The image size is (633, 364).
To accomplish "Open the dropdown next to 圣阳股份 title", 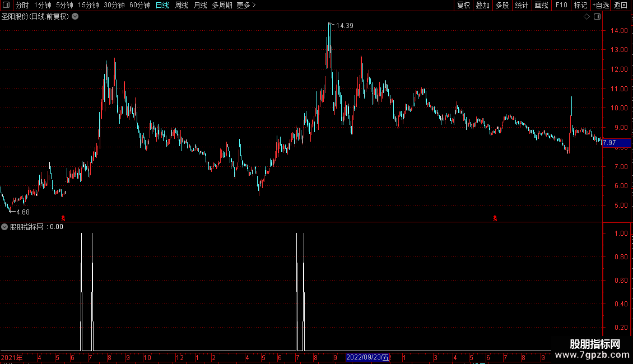I will [x=75, y=17].
